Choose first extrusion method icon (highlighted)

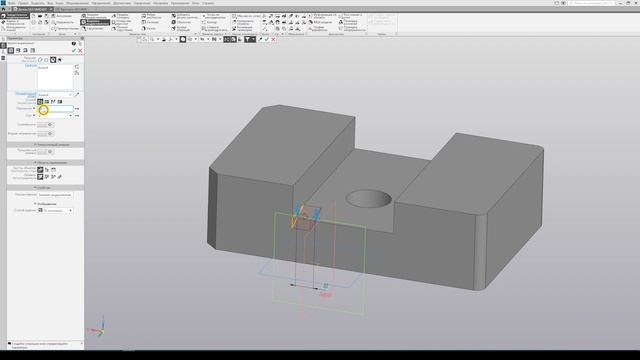[40, 102]
